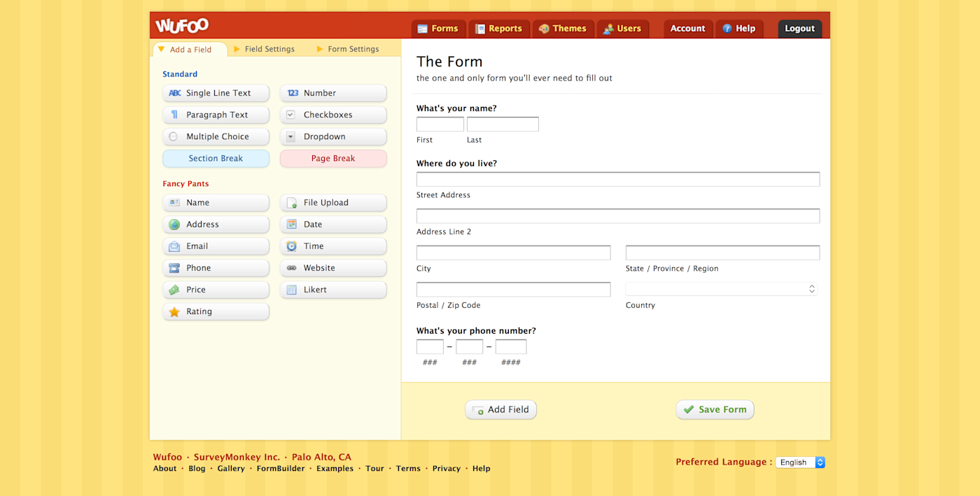Insert a Likert field
Viewport: 980px width, 496px height.
pyautogui.click(x=333, y=289)
